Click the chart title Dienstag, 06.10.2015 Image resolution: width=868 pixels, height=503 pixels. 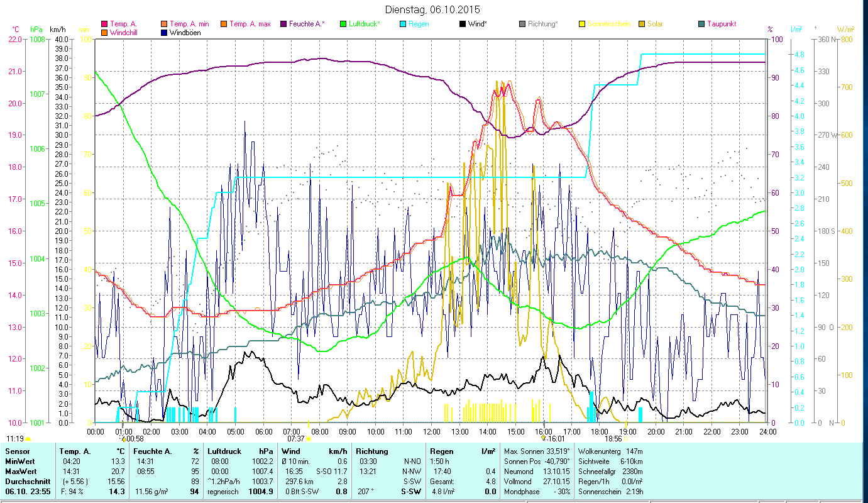[432, 9]
